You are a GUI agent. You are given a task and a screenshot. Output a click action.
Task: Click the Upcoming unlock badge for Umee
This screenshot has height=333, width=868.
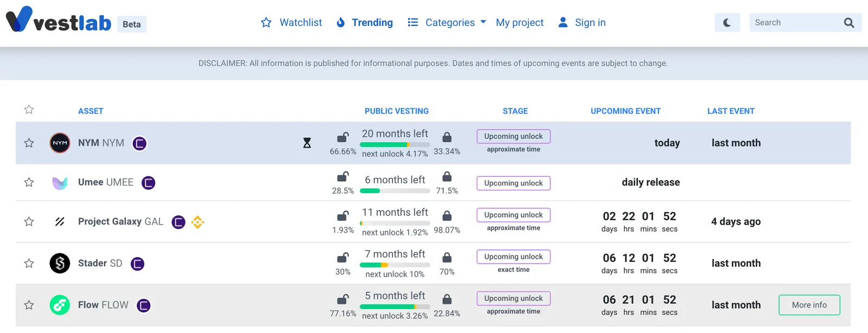pyautogui.click(x=514, y=183)
